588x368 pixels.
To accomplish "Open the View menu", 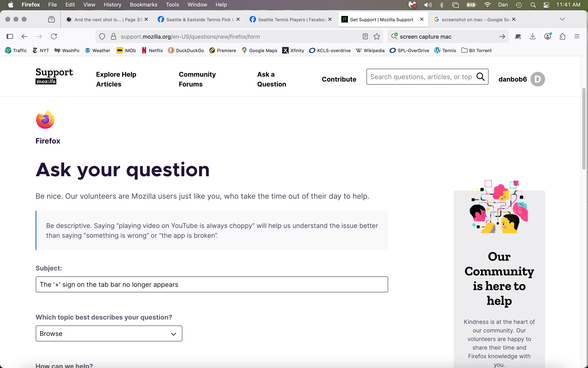I will coord(89,5).
